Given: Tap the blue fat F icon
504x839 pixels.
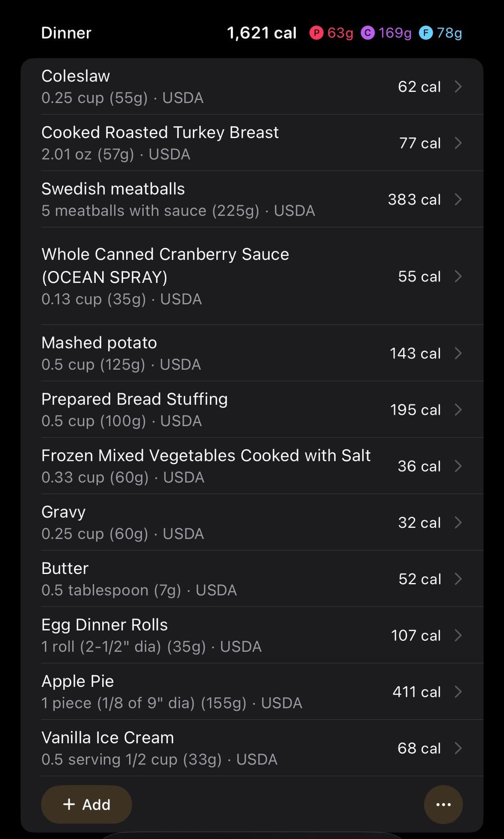Looking at the screenshot, I should point(426,33).
